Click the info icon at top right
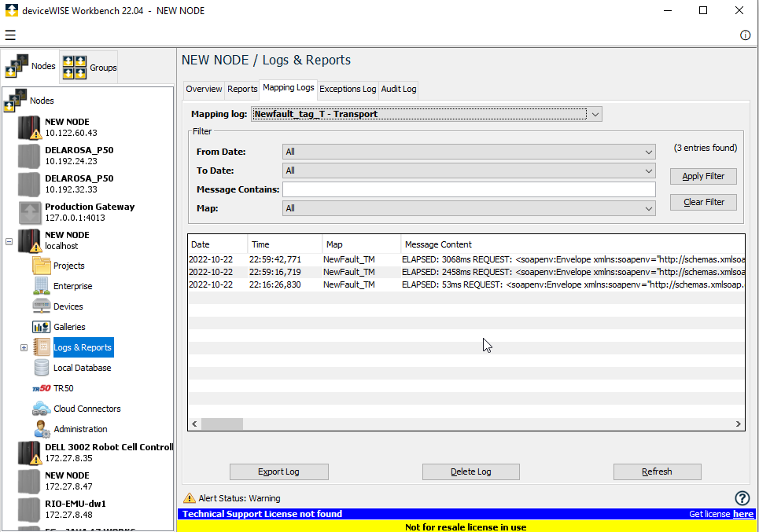 click(x=745, y=35)
